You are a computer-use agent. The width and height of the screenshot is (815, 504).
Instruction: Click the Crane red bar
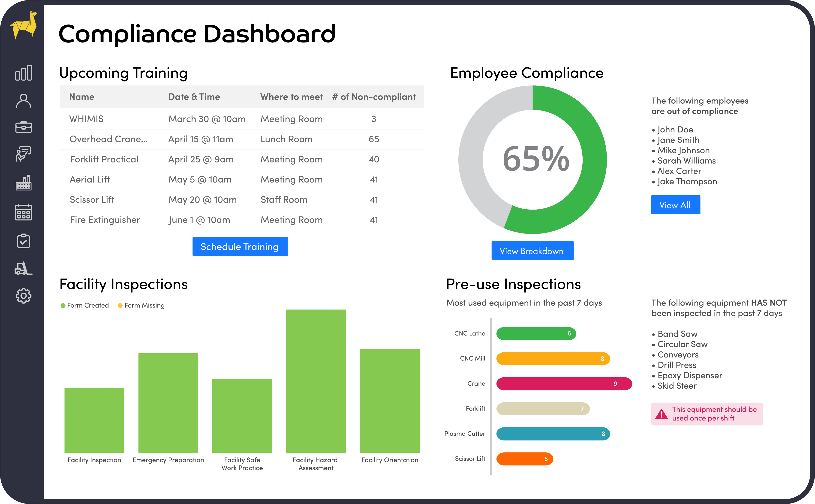coord(564,384)
